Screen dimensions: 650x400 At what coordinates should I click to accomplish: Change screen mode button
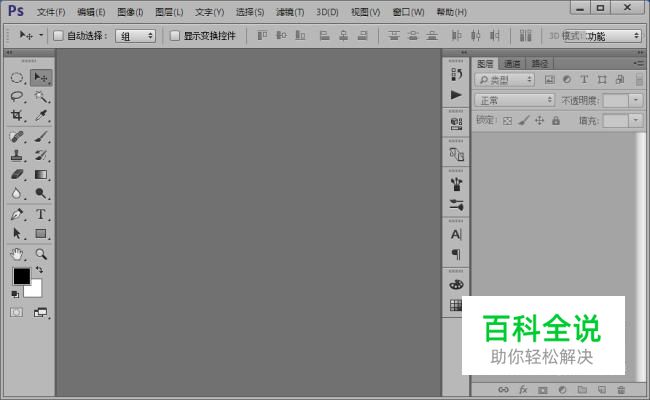41,312
